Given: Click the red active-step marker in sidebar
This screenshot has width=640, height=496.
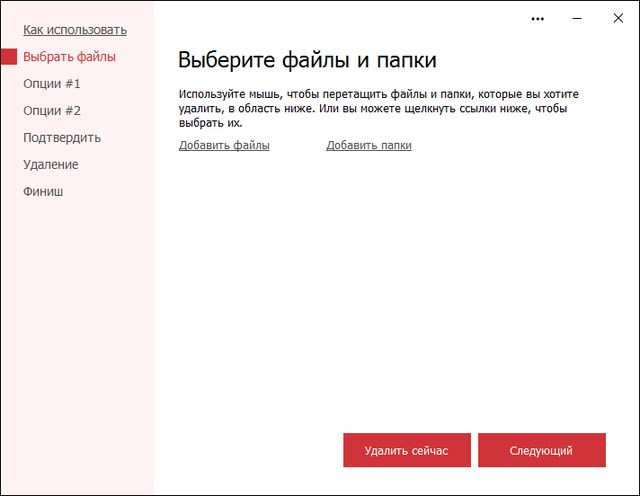Looking at the screenshot, I should point(8,57).
